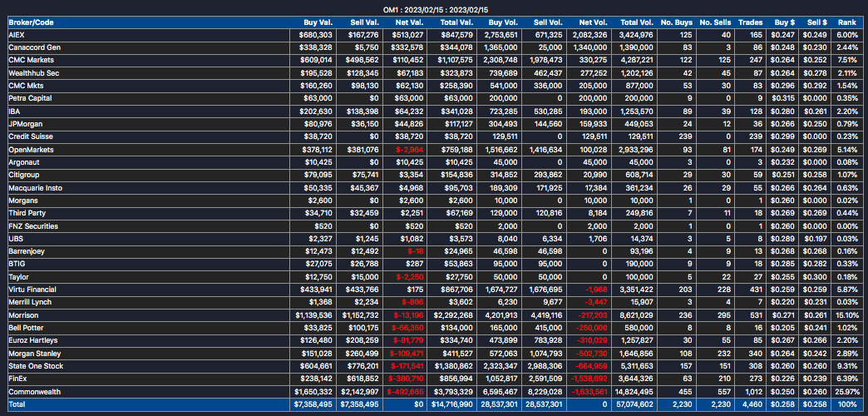Click AIEX buy value $680,303
The height and width of the screenshot is (416, 868).
pos(317,34)
